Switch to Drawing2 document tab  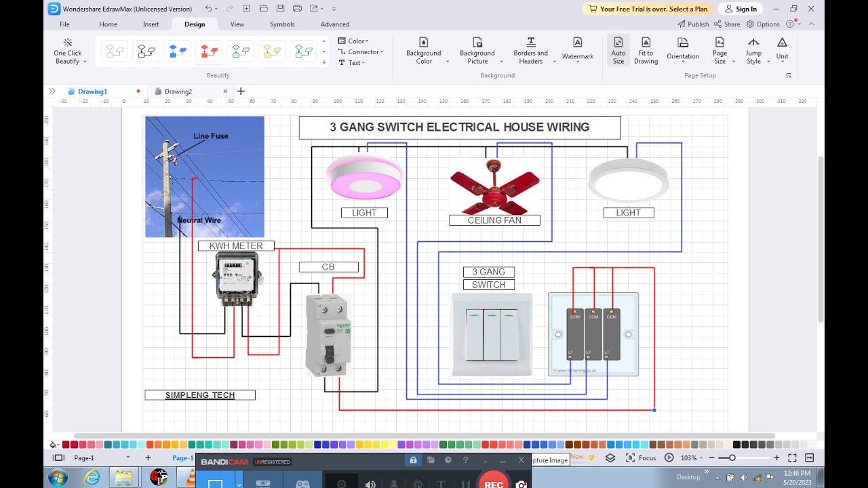178,91
